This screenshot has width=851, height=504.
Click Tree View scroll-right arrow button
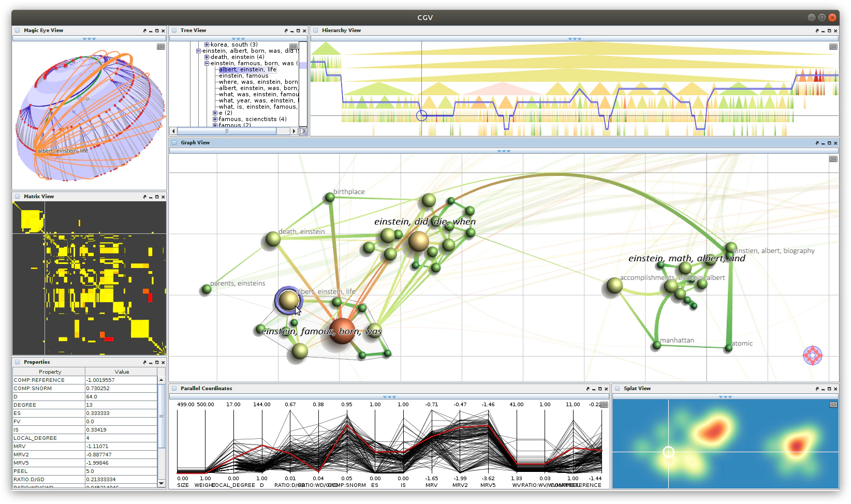[294, 131]
